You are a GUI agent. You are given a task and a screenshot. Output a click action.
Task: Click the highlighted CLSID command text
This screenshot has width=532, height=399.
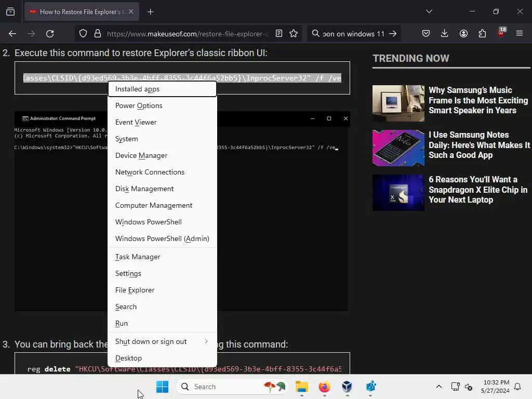pyautogui.click(x=182, y=78)
